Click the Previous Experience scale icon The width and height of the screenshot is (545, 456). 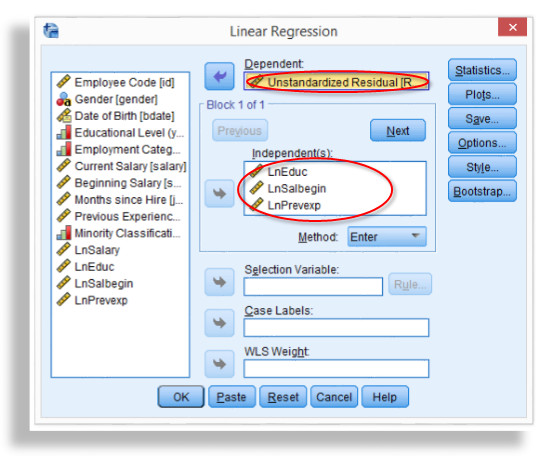pos(64,216)
